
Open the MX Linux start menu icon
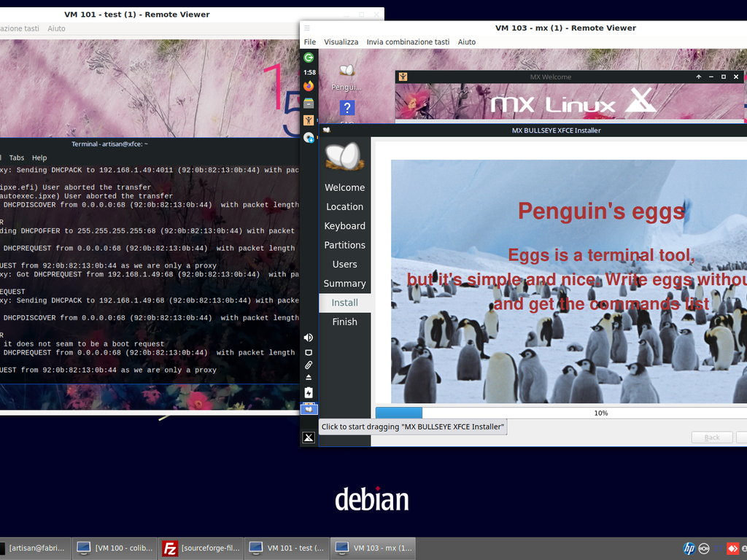[309, 437]
